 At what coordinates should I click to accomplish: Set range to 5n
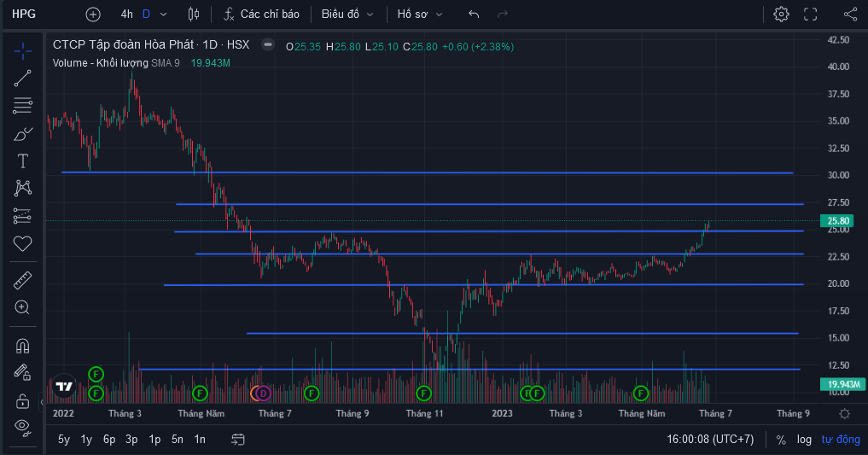pos(178,440)
